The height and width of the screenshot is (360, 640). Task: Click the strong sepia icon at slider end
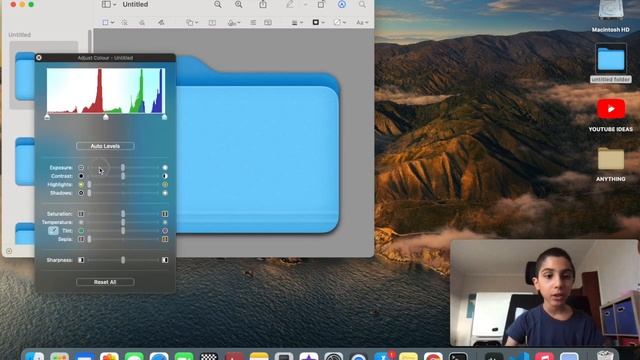pos(165,239)
